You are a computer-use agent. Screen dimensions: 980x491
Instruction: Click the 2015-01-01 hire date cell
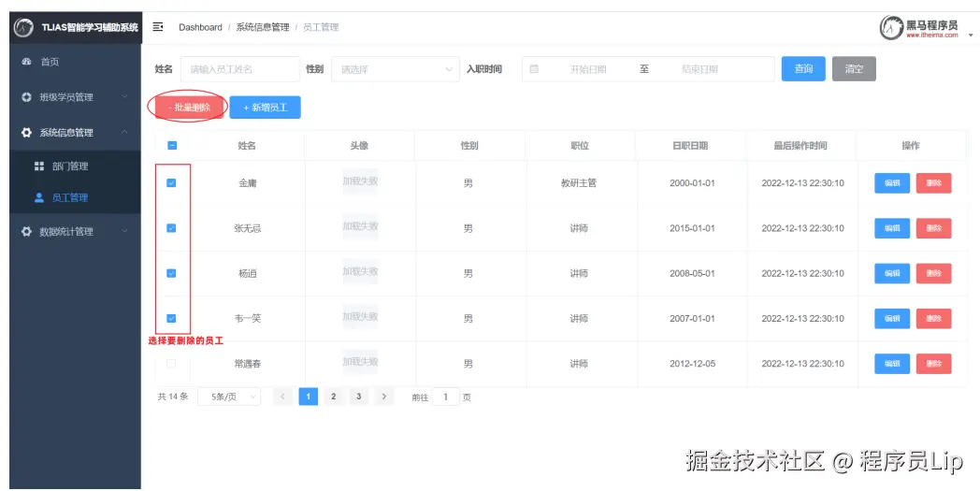692,228
